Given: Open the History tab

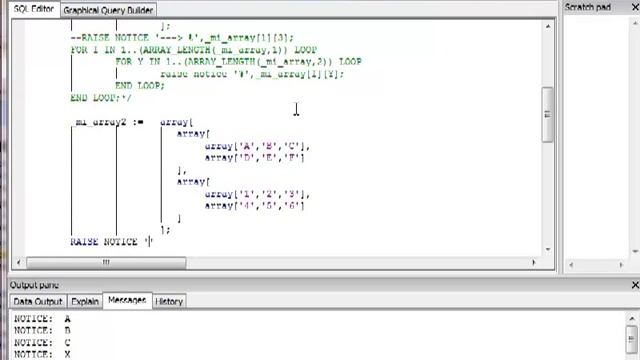Looking at the screenshot, I should coord(169,302).
